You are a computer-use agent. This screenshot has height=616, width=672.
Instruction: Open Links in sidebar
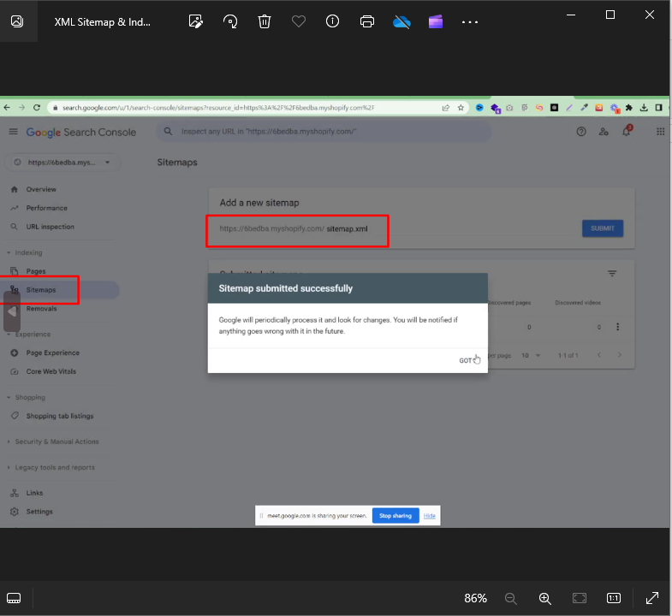pos(34,493)
